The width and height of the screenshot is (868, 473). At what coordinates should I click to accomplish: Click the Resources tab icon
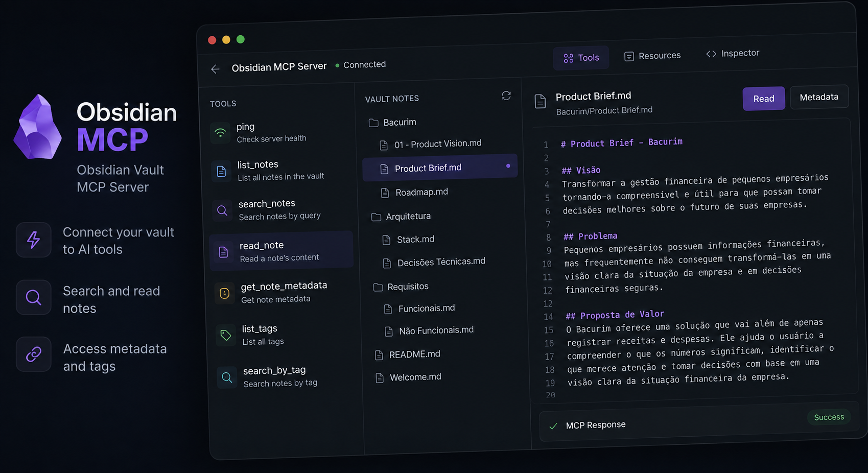(629, 56)
